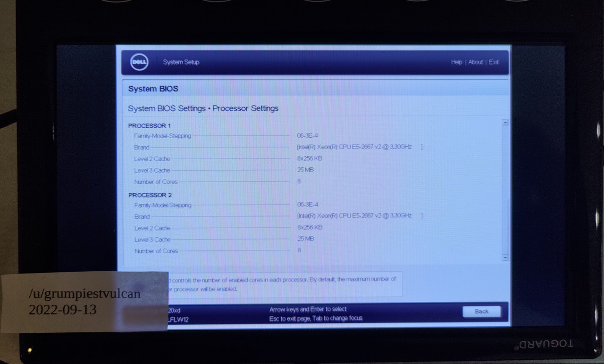This screenshot has width=604, height=364.
Task: Click Processor 1 Number of Cores label
Action: 156,182
